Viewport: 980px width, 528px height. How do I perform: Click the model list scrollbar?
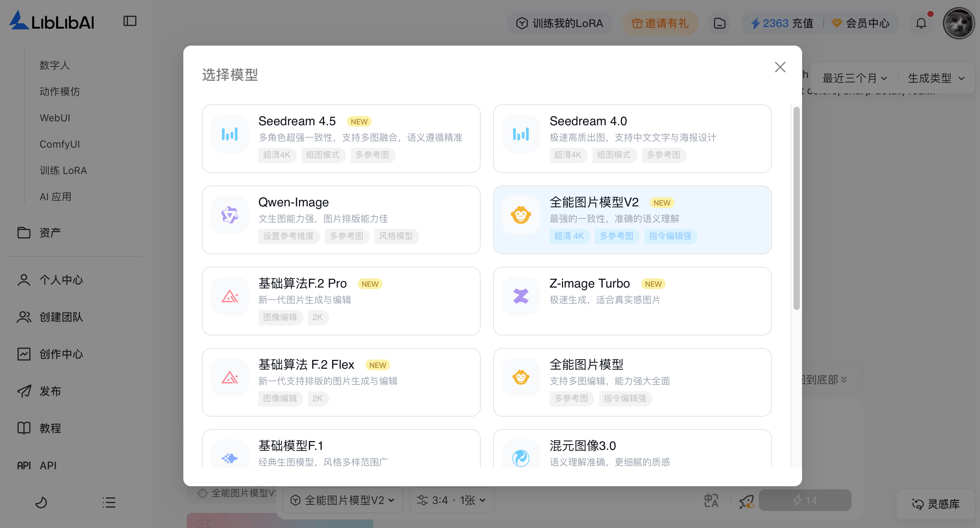click(x=796, y=209)
